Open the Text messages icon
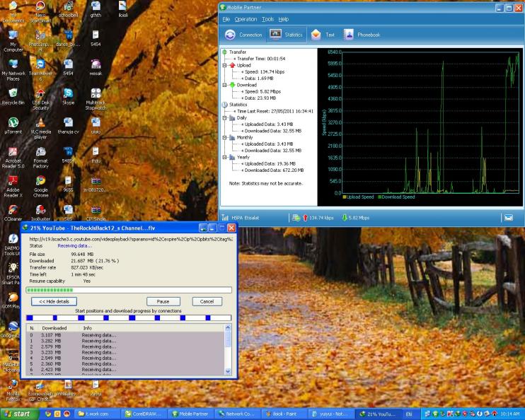Image resolution: width=525 pixels, height=420 pixels. pos(323,35)
